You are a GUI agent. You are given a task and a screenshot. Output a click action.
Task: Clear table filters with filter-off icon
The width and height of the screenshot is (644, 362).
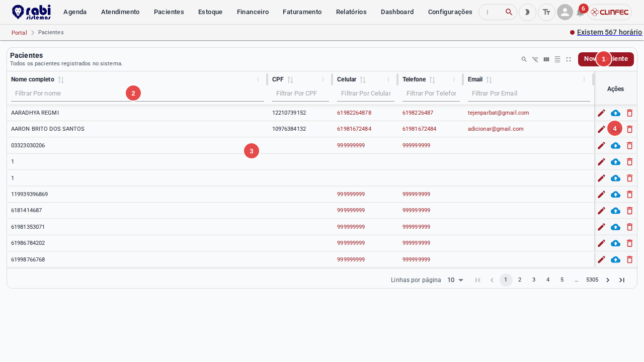[535, 59]
